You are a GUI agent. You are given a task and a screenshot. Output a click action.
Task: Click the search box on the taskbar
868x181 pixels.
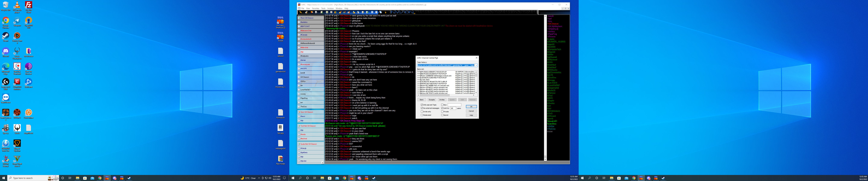pos(33,178)
